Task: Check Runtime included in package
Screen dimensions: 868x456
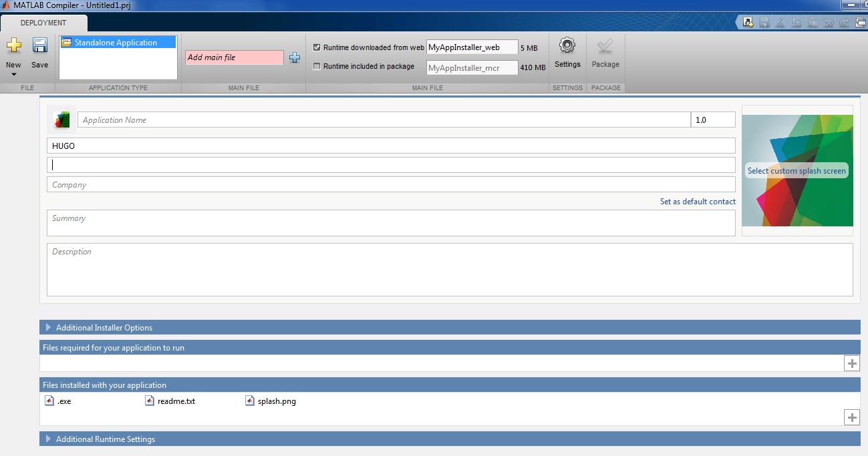Action: [x=317, y=66]
